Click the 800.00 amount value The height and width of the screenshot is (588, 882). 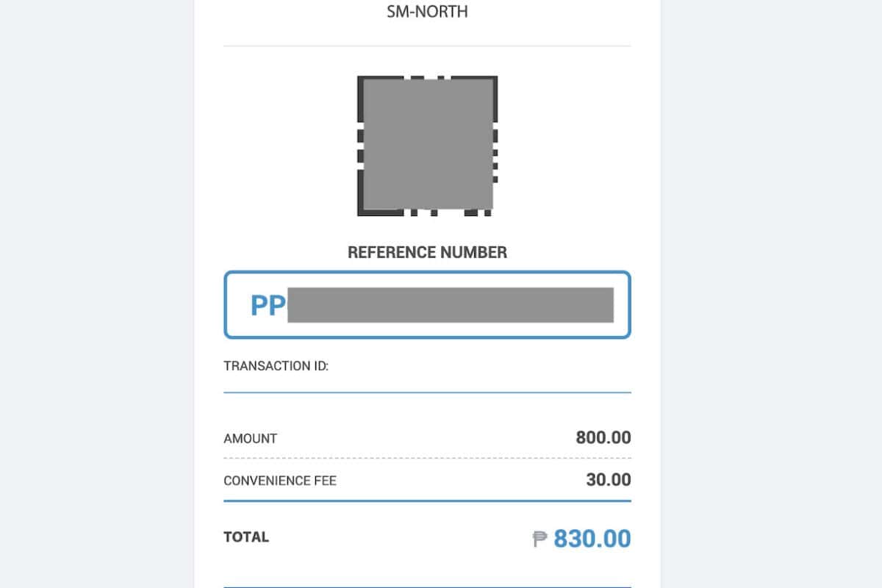(603, 438)
